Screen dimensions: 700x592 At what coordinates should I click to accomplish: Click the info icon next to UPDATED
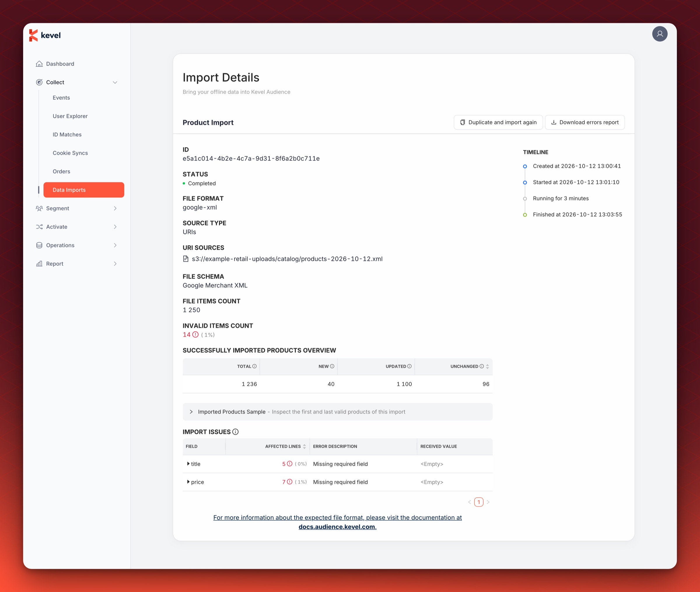[x=409, y=366]
